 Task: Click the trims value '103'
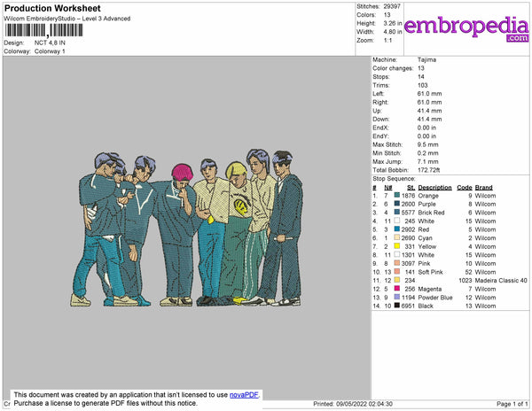pyautogui.click(x=422, y=85)
